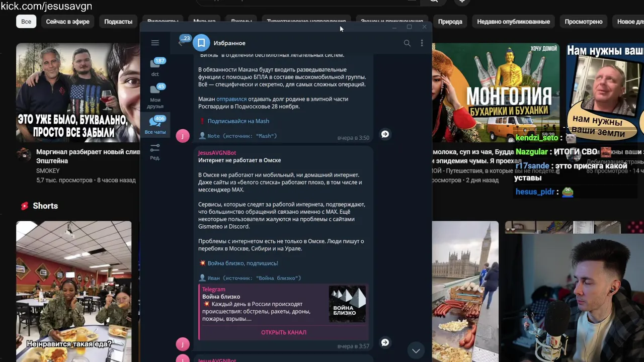The width and height of the screenshot is (644, 362).
Task: Click the Telegram label in link preview
Action: click(214, 290)
